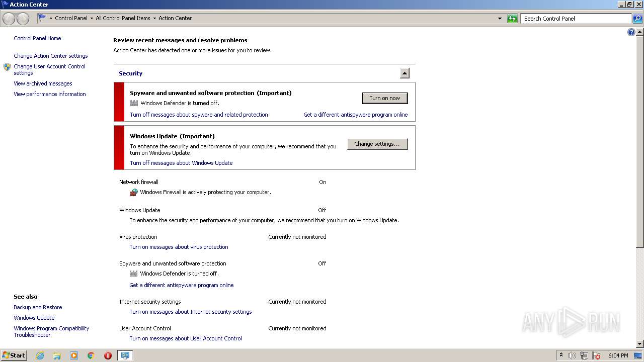Image resolution: width=644 pixels, height=362 pixels.
Task: Launch Windows Media Player from taskbar
Action: click(x=74, y=355)
